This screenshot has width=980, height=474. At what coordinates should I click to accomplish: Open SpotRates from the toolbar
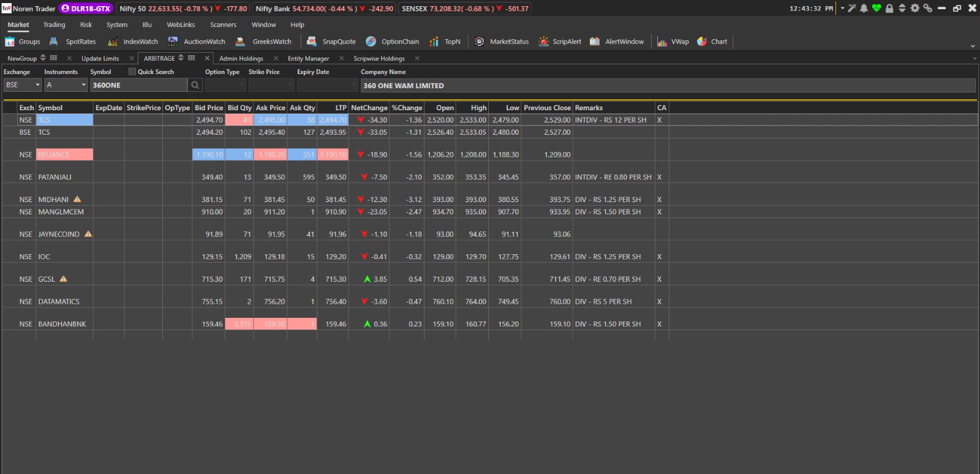[72, 42]
